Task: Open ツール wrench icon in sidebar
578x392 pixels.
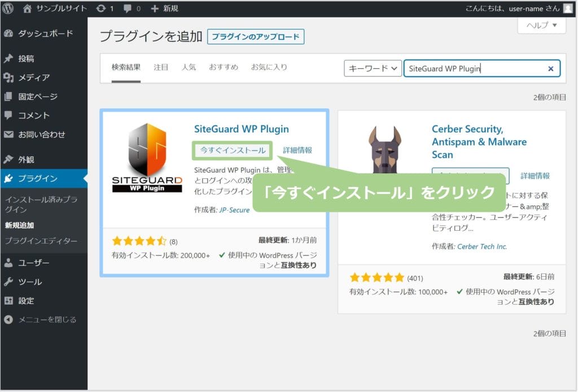Action: tap(8, 282)
